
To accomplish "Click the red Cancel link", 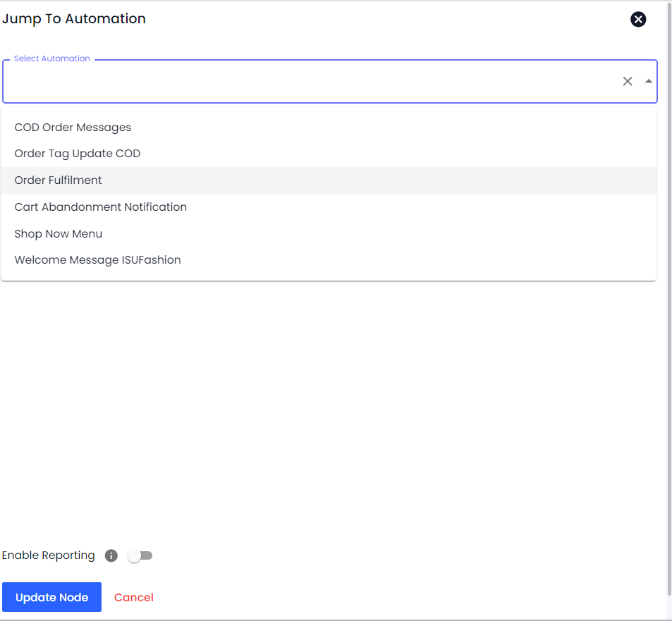I will (x=134, y=598).
